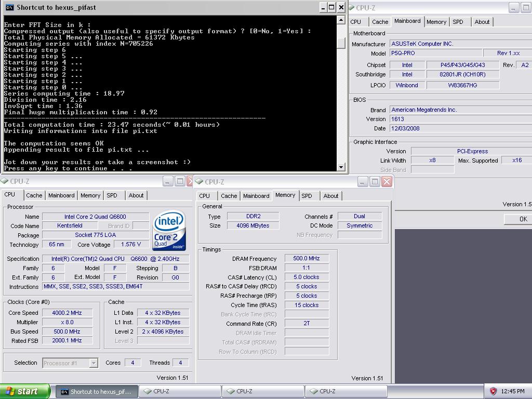
Task: Click the memory Size value 4096 MBytes
Action: pyautogui.click(x=253, y=225)
